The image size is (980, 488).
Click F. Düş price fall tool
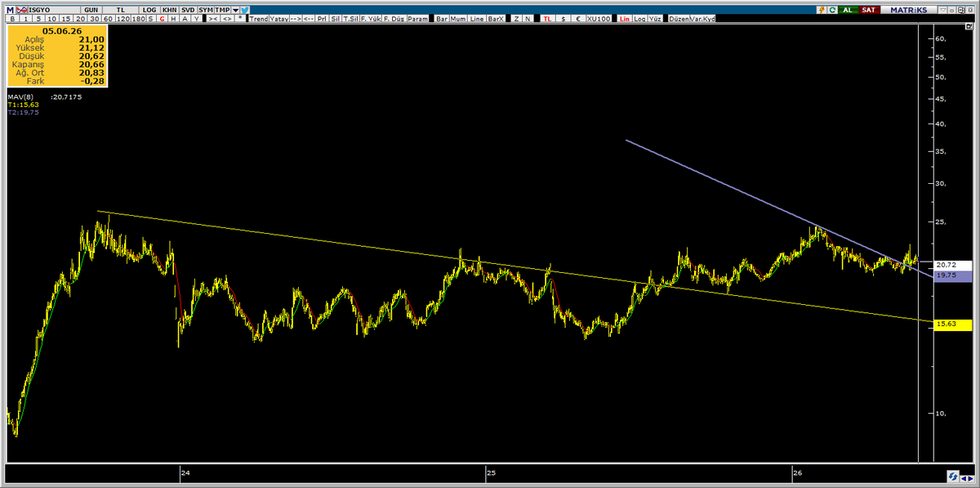[394, 19]
